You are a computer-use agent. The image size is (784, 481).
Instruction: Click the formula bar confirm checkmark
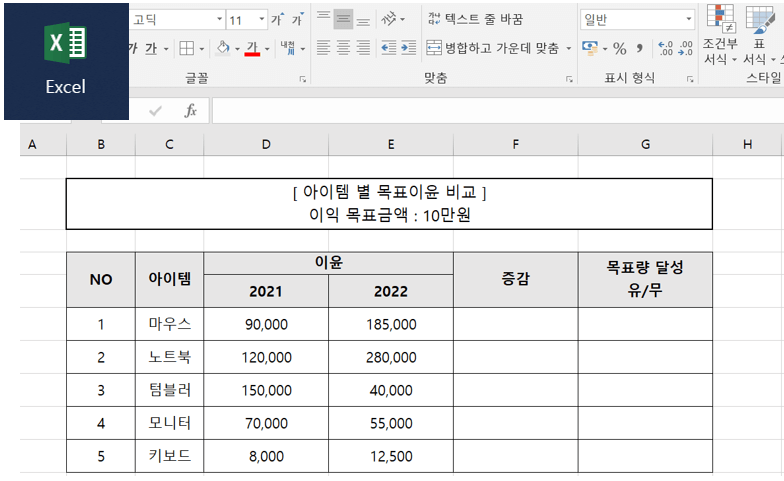click(156, 110)
